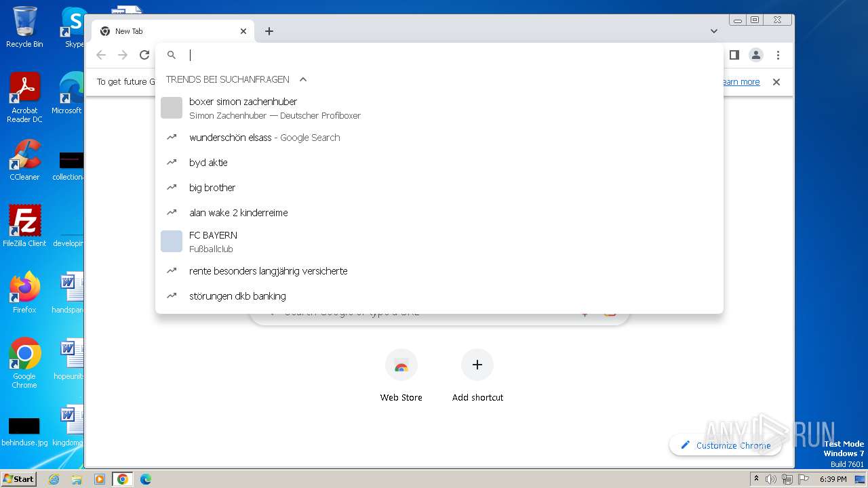Open the network tray icon
The image size is (868, 488).
787,479
